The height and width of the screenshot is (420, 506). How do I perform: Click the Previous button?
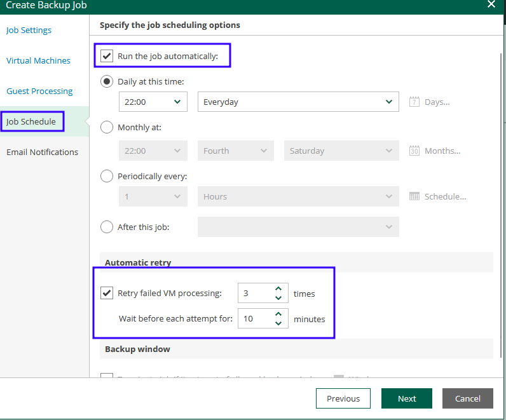(x=343, y=398)
